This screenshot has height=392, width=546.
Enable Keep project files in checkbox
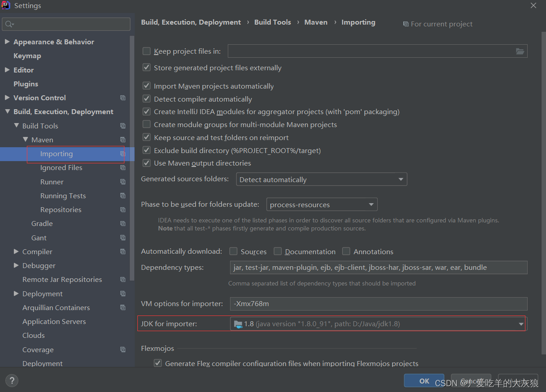pyautogui.click(x=146, y=51)
